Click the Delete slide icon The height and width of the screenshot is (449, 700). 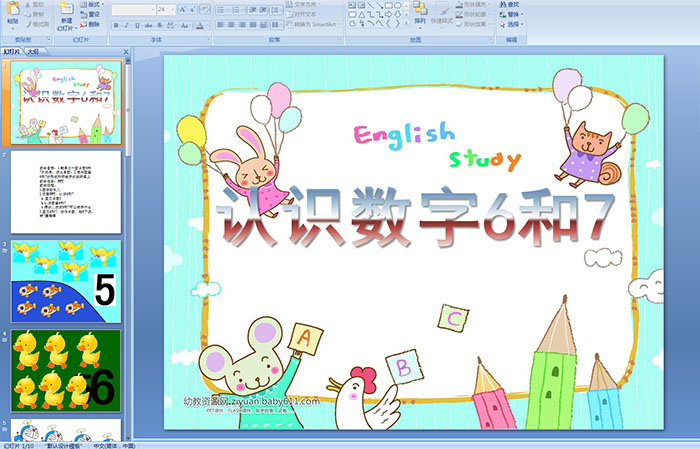[x=83, y=24]
